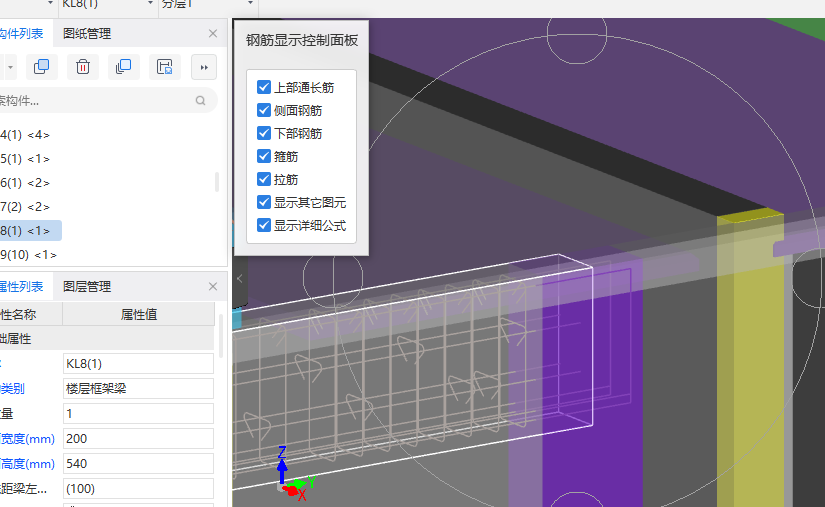Screen dimensions: 825x507
Task: Open the 分层1 layer dropdown
Action: pos(250,3)
